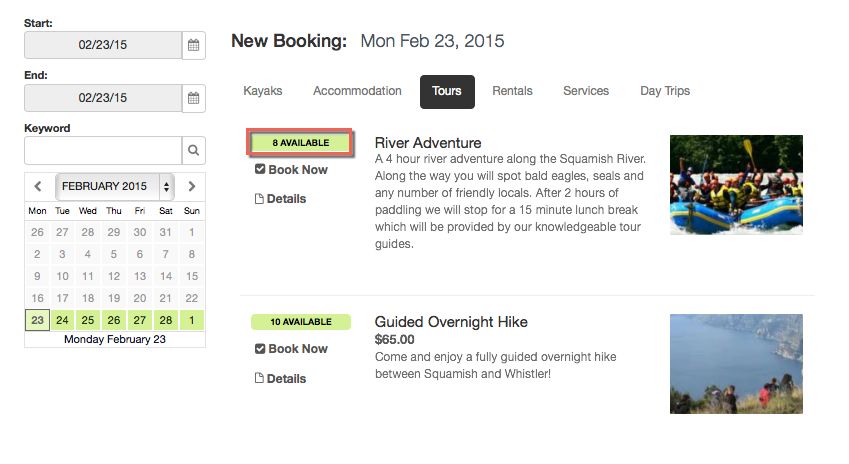Click the River Adventure Details document icon
This screenshot has height=464, width=849.
260,199
